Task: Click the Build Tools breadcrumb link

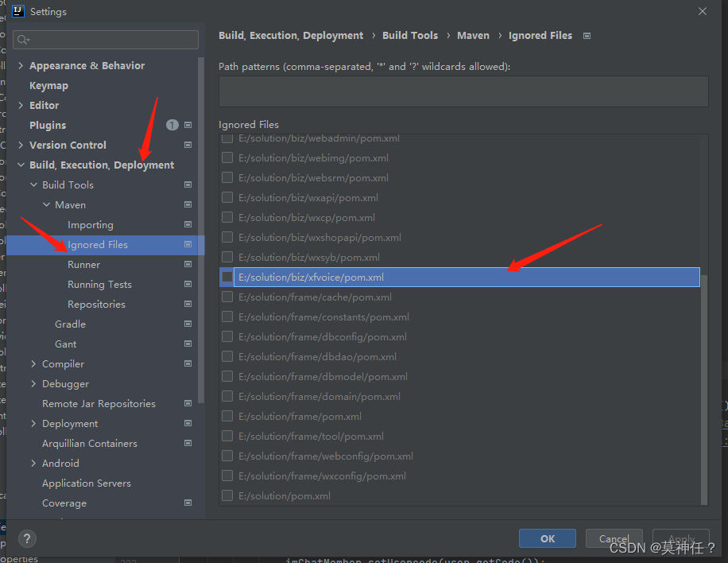Action: [x=410, y=36]
